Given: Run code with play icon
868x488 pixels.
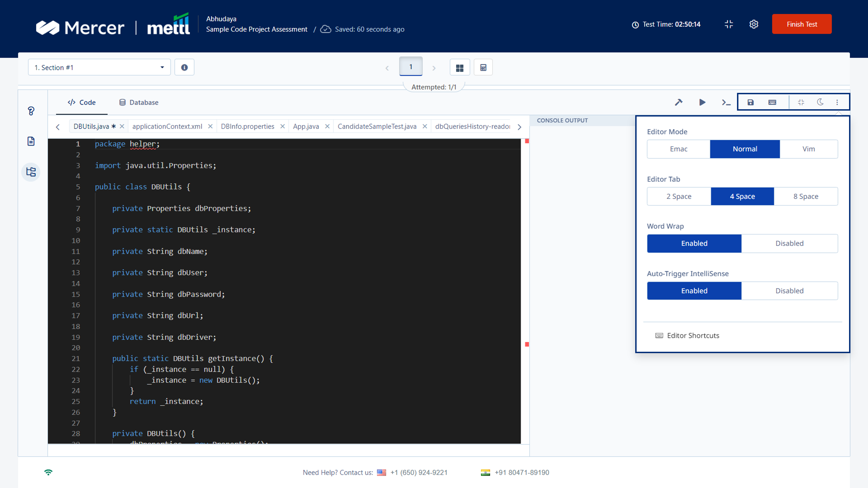Looking at the screenshot, I should point(702,102).
